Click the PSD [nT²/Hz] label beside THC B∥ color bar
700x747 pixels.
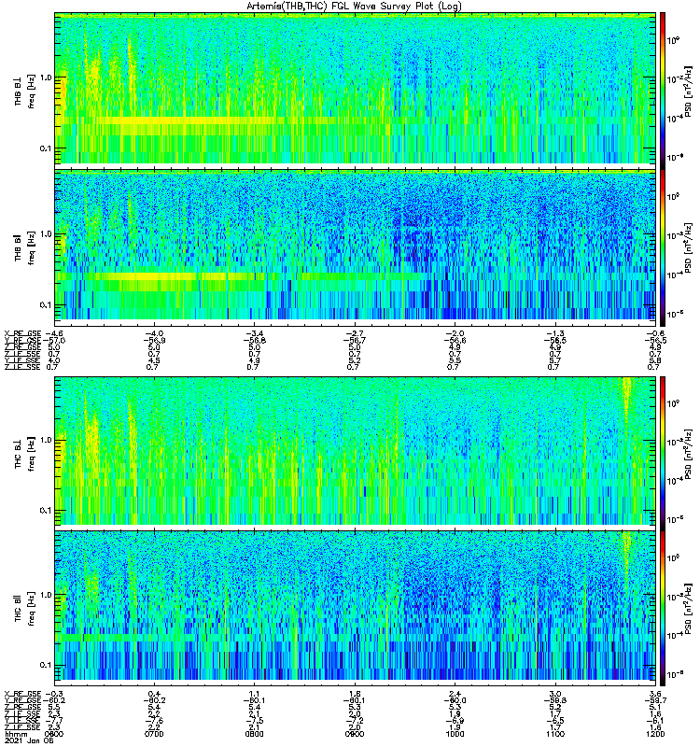pos(688,609)
